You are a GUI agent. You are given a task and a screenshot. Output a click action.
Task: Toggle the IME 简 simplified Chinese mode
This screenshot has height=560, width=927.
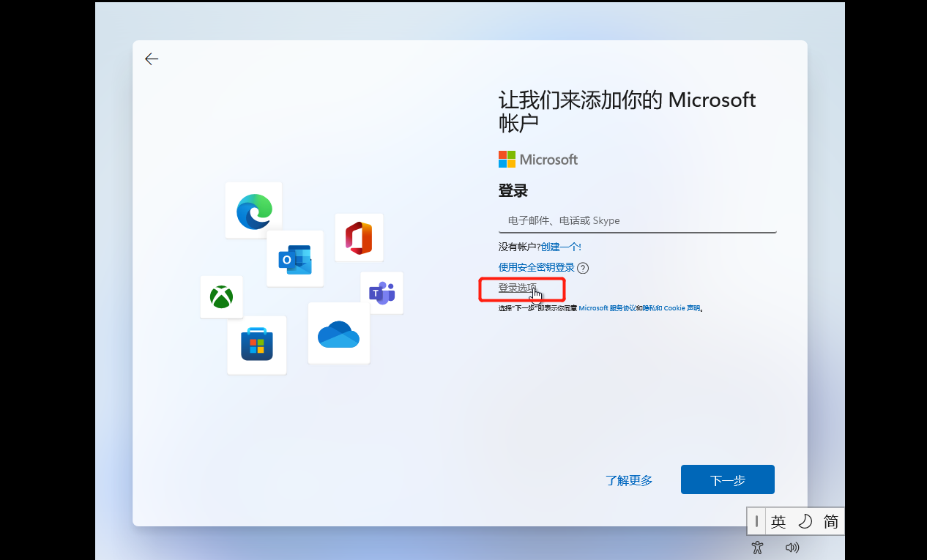[x=831, y=521]
